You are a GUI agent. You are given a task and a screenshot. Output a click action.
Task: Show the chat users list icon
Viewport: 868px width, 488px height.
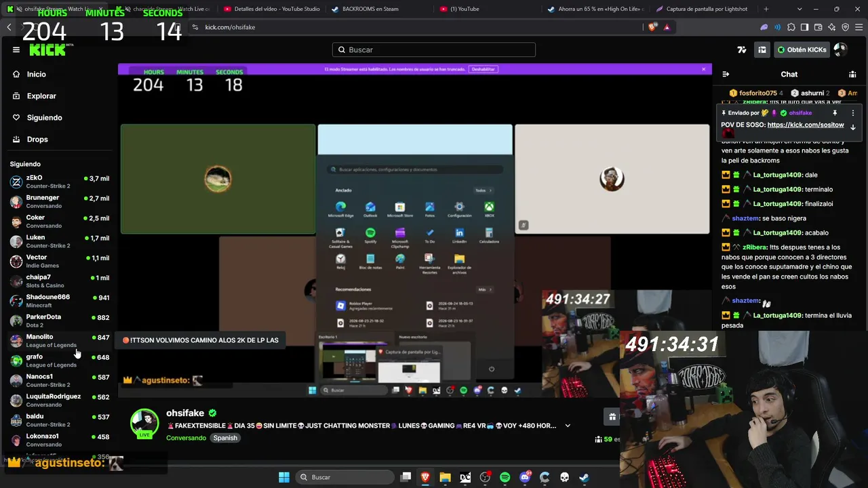pyautogui.click(x=852, y=74)
